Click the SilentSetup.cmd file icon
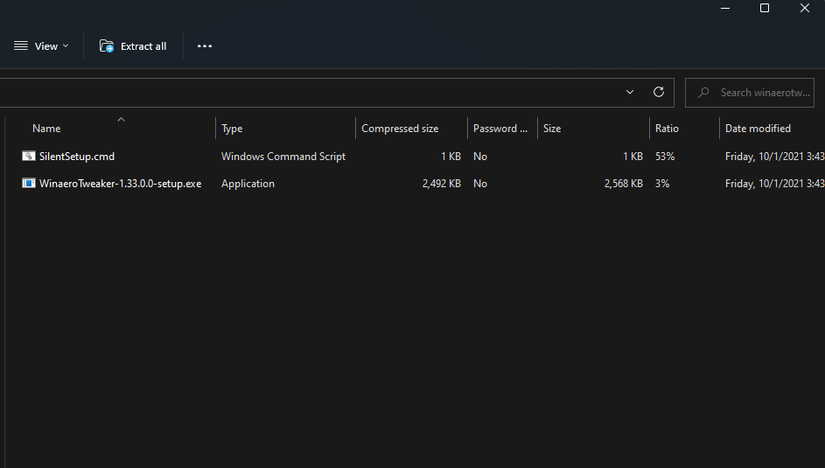This screenshot has height=468, width=825. (28, 156)
